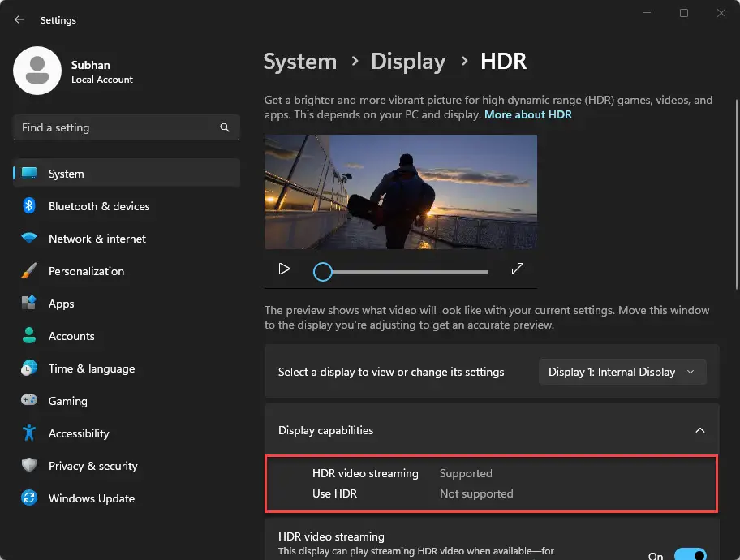Click the Subhan account profile picture
Image resolution: width=740 pixels, height=560 pixels.
tap(37, 71)
